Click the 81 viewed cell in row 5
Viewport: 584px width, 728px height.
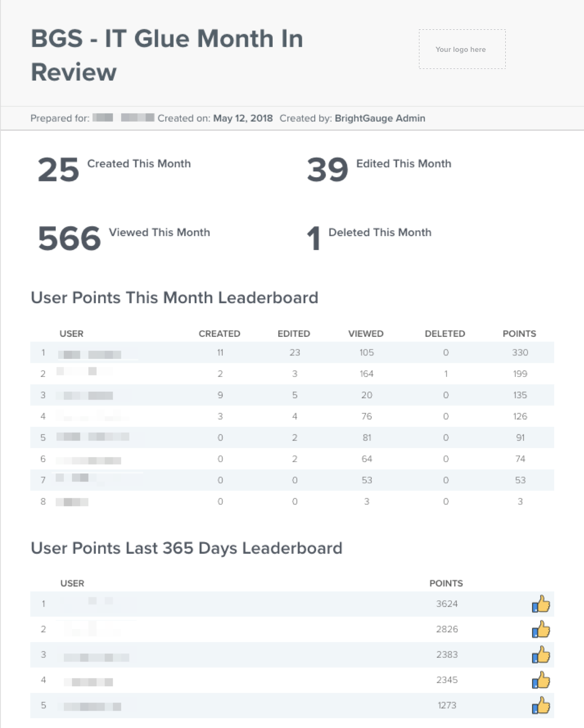(367, 438)
